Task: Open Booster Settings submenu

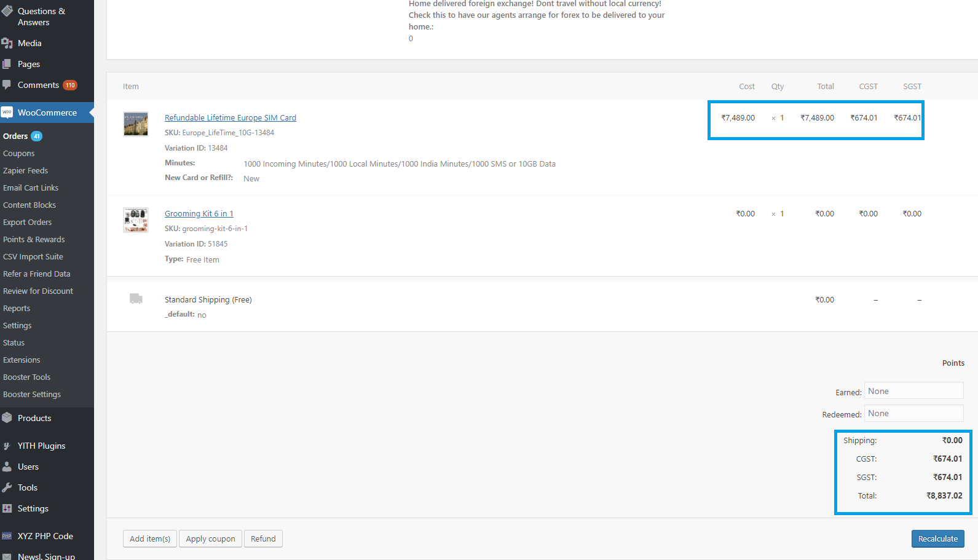Action: tap(32, 395)
